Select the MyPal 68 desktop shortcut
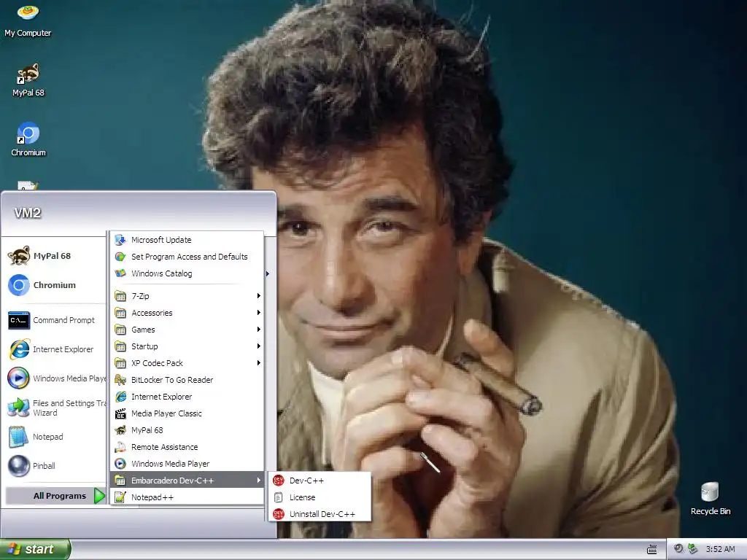747x560 pixels. click(28, 80)
